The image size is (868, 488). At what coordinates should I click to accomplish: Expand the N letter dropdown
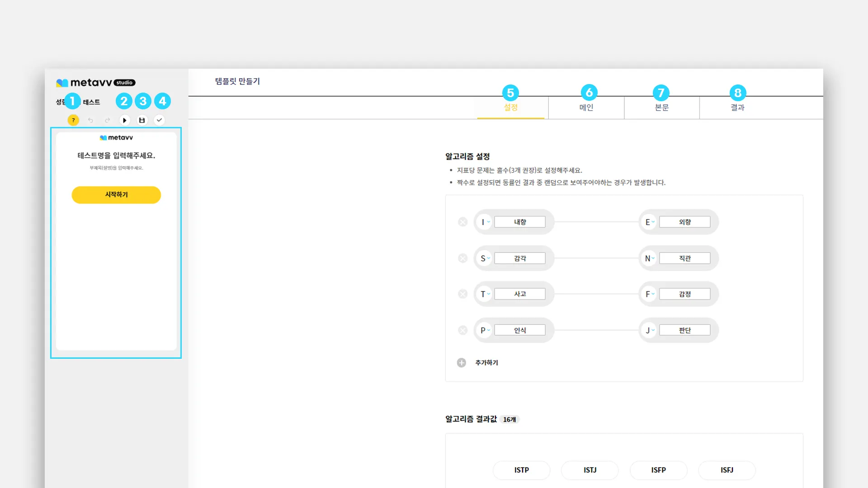pyautogui.click(x=650, y=258)
